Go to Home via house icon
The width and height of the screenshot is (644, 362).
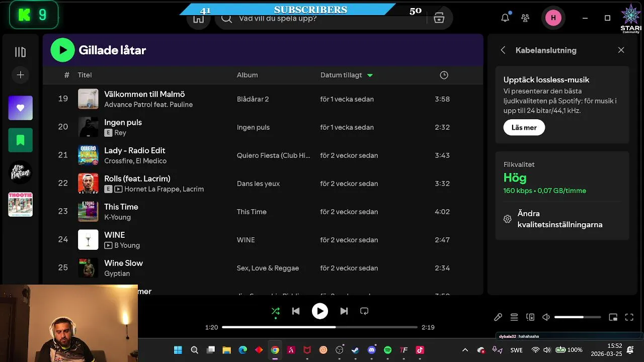point(198,19)
